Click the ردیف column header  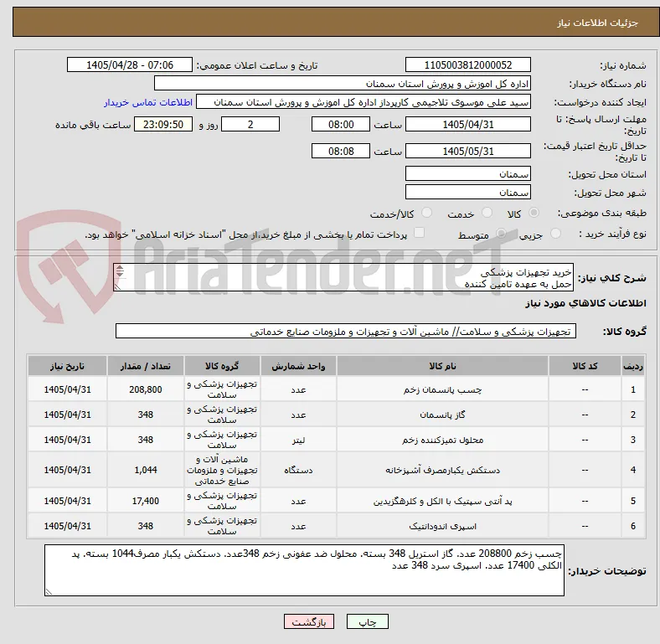click(x=632, y=366)
